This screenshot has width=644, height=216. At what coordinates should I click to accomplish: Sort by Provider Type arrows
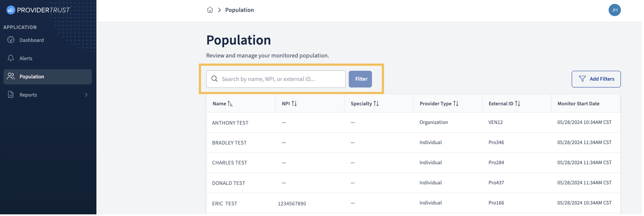[x=456, y=104]
